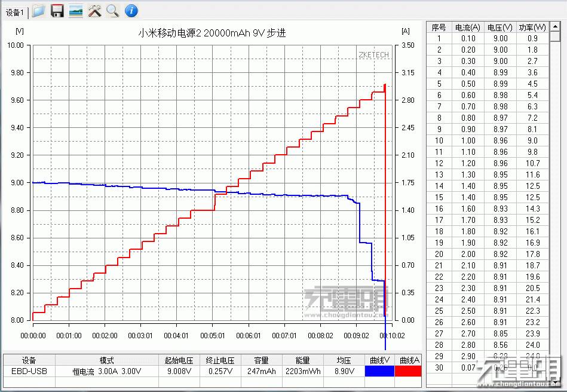Click the 电流(A) column header
The image size is (567, 392).
pos(468,27)
